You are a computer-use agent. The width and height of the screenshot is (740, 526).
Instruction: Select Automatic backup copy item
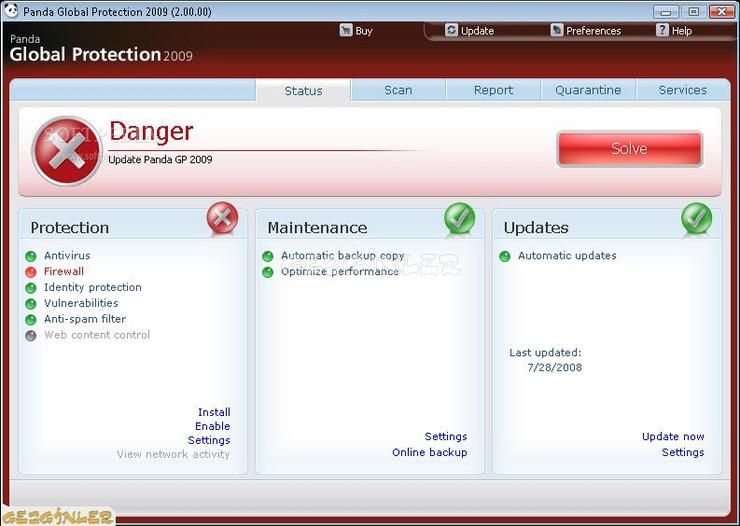pyautogui.click(x=343, y=256)
